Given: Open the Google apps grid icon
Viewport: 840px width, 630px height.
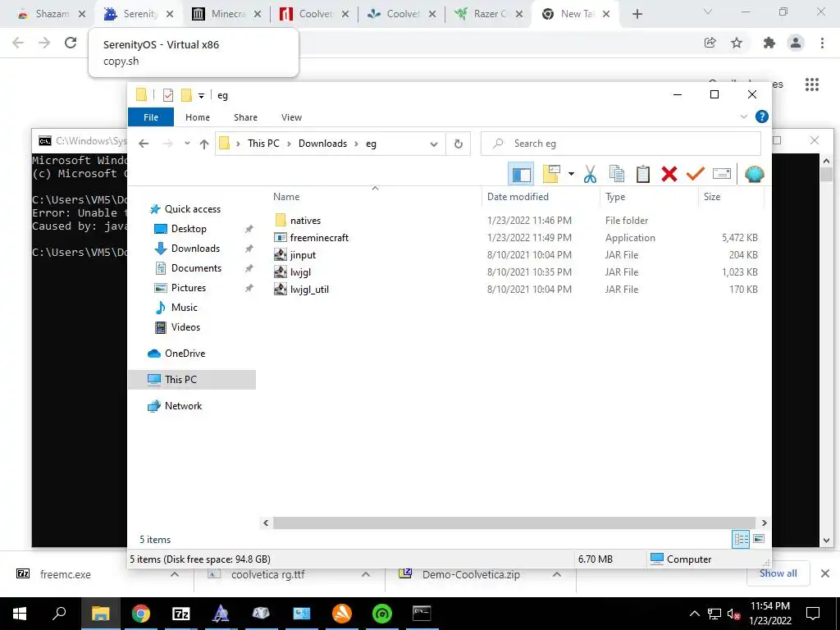Looking at the screenshot, I should [x=811, y=84].
